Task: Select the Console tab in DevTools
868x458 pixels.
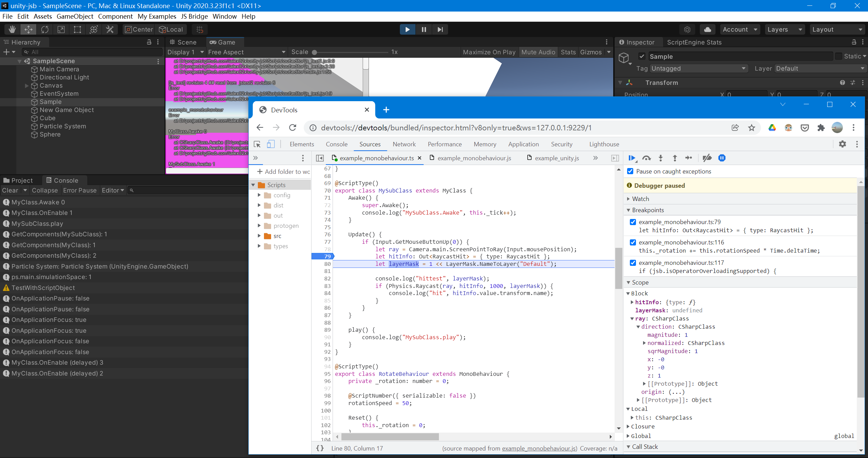Action: coord(336,144)
